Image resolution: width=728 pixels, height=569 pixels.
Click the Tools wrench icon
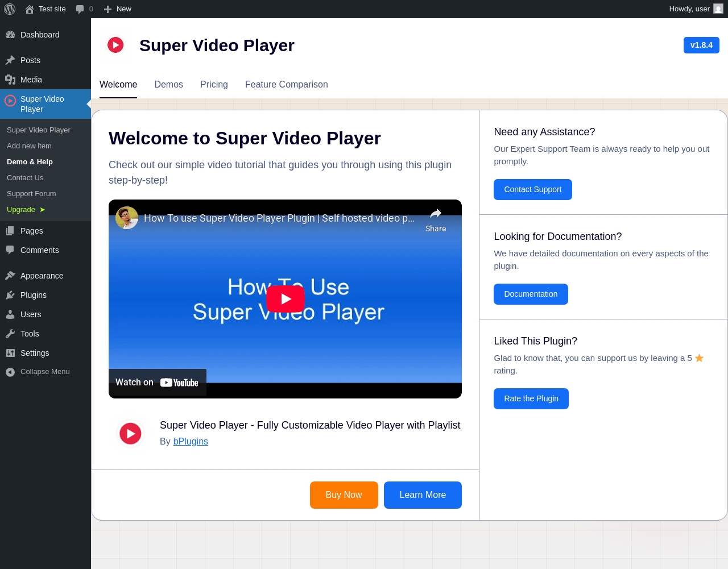tap(10, 334)
